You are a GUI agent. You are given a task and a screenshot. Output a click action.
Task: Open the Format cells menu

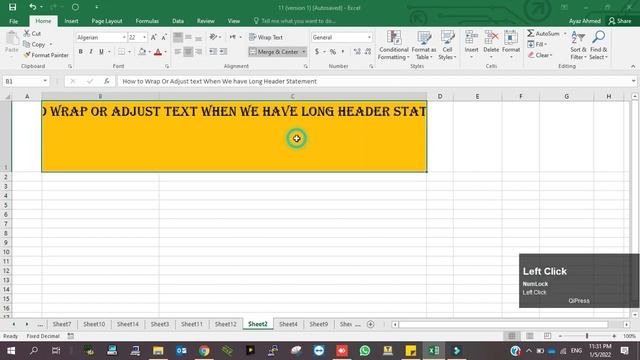[x=511, y=44]
